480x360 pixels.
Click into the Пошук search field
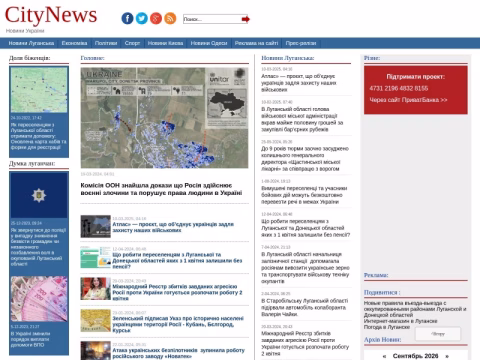(x=212, y=19)
